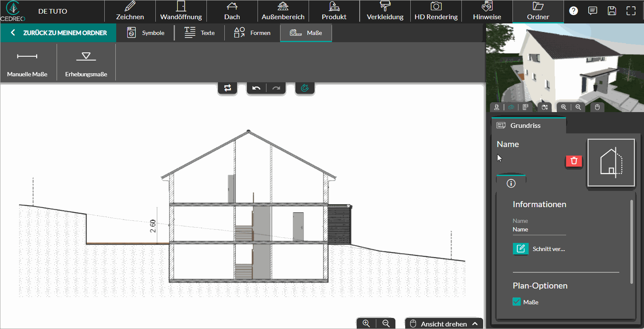Open the help question mark icon

(573, 11)
